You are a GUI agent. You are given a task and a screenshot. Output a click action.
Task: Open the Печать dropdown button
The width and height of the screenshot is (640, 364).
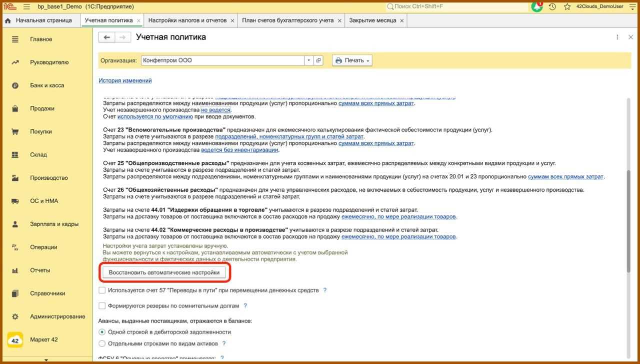(x=352, y=60)
